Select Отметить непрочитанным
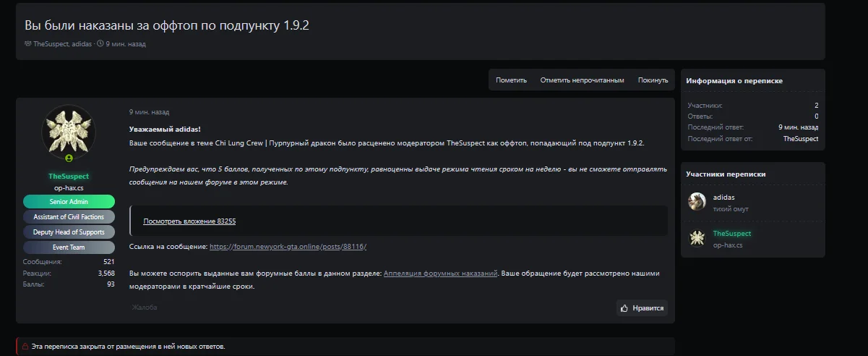 [582, 80]
